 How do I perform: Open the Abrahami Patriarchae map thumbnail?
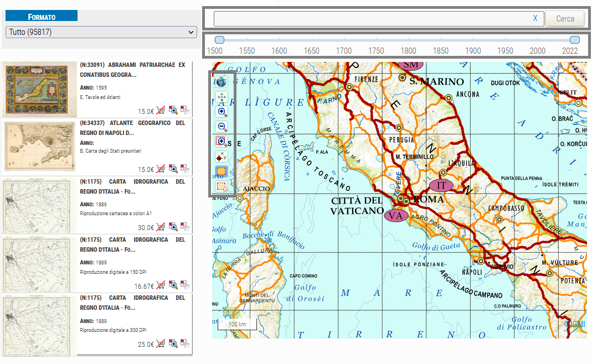[x=39, y=90]
